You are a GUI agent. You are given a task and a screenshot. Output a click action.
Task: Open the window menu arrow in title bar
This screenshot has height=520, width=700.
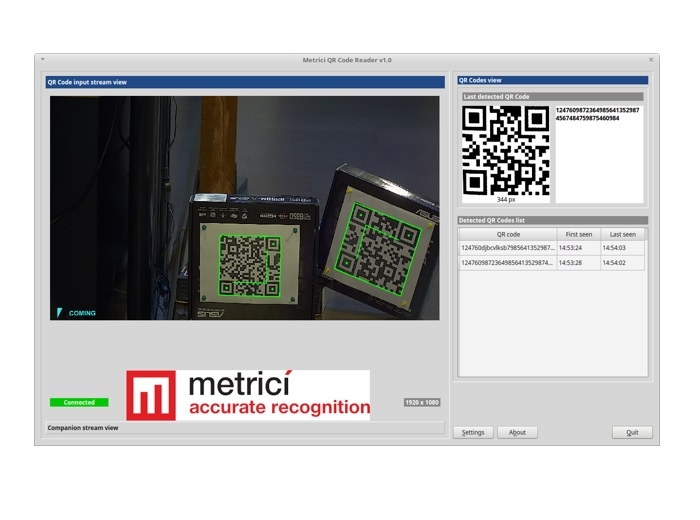pos(42,59)
